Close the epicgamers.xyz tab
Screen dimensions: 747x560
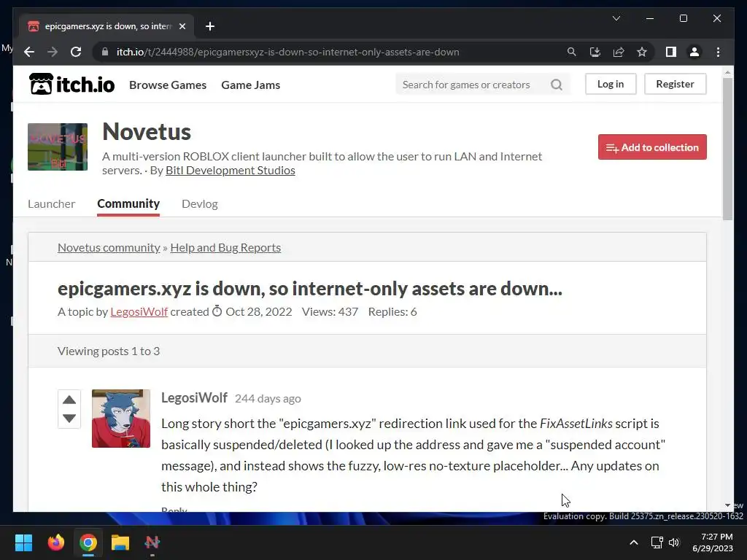click(182, 26)
